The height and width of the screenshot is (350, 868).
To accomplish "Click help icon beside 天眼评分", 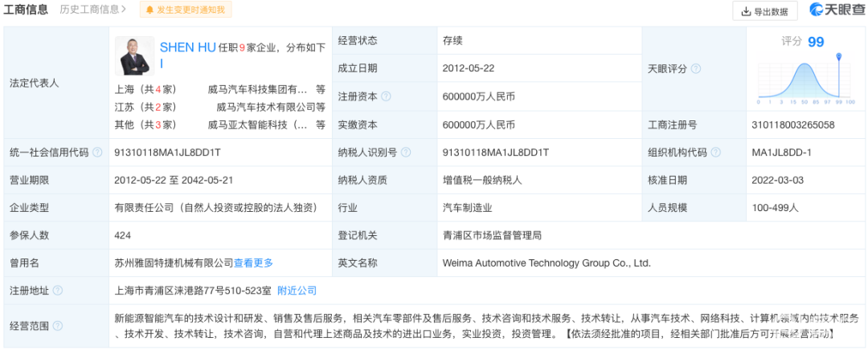I will click(x=696, y=69).
